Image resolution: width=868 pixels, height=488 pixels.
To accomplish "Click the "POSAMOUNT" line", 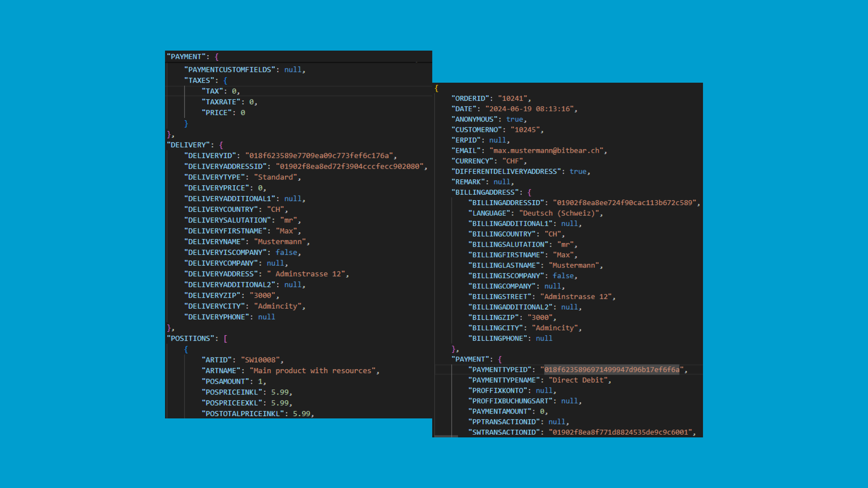I will 234,382.
